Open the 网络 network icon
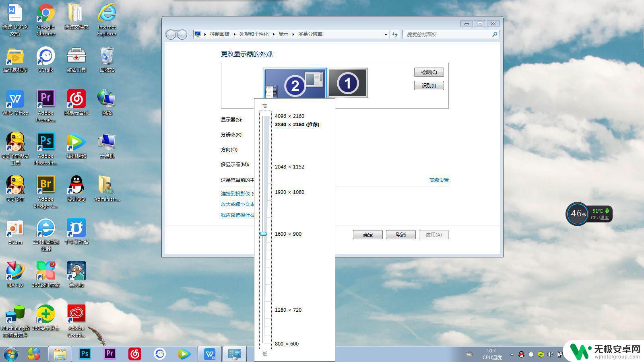 coord(107,103)
